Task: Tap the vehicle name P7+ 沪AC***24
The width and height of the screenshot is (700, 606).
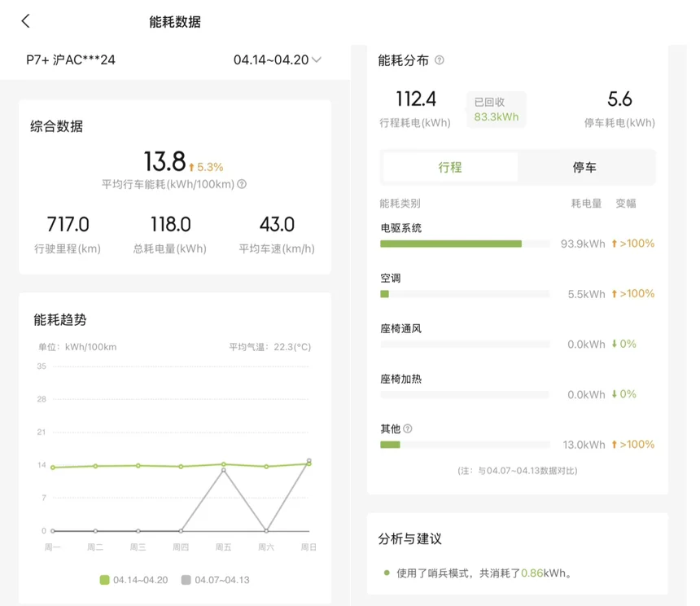Action: tap(71, 59)
